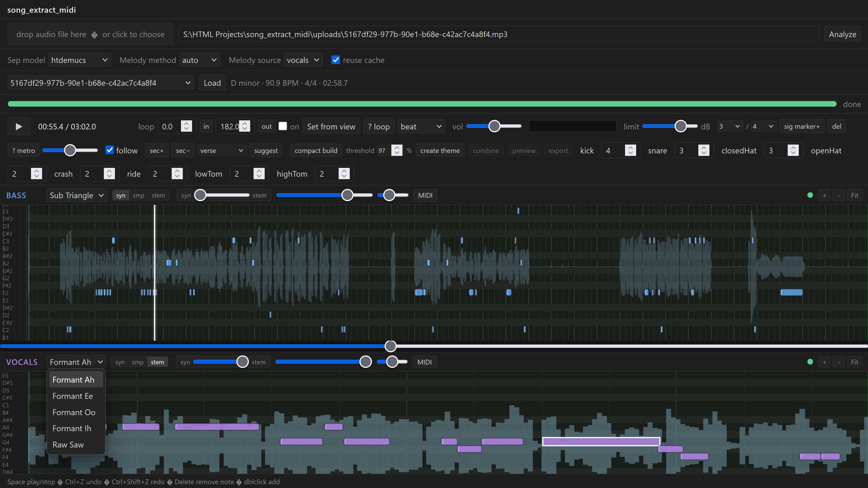Enable the loop 'on' checkbox
Image resolution: width=868 pixels, height=488 pixels.
[283, 126]
